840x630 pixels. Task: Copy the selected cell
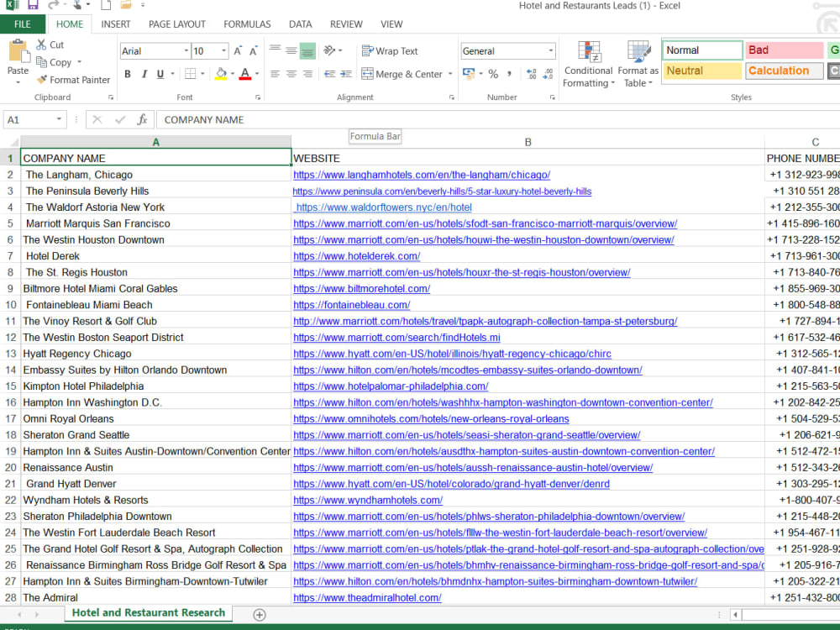pos(57,62)
